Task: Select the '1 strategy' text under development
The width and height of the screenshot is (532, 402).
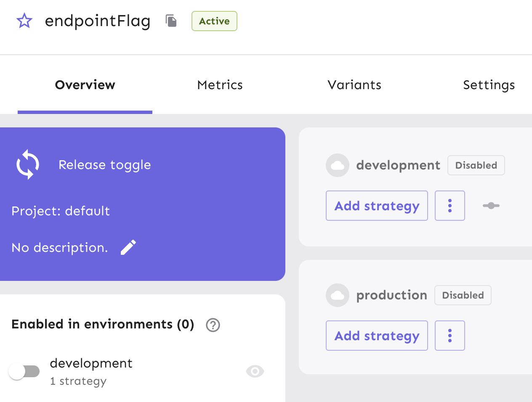Action: (78, 381)
